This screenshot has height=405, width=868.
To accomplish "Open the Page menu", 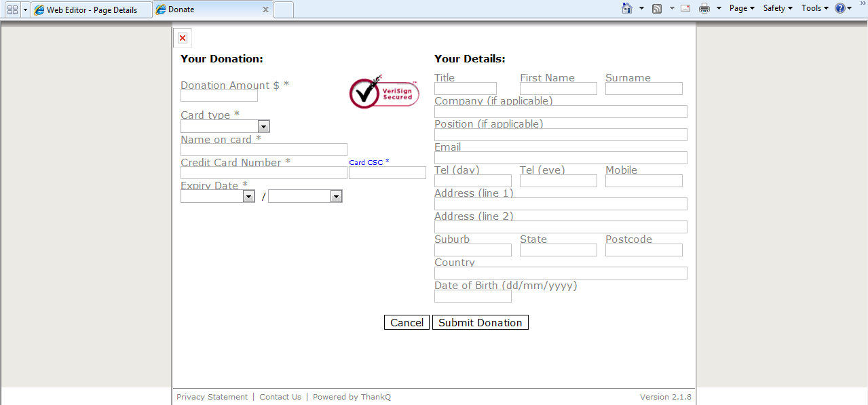I will pyautogui.click(x=741, y=9).
